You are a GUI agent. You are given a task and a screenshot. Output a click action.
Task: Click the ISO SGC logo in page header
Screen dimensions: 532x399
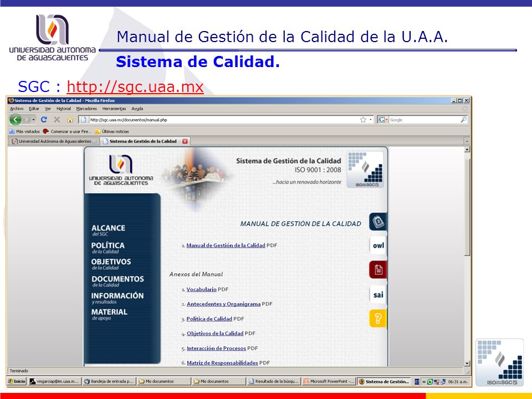365,170
